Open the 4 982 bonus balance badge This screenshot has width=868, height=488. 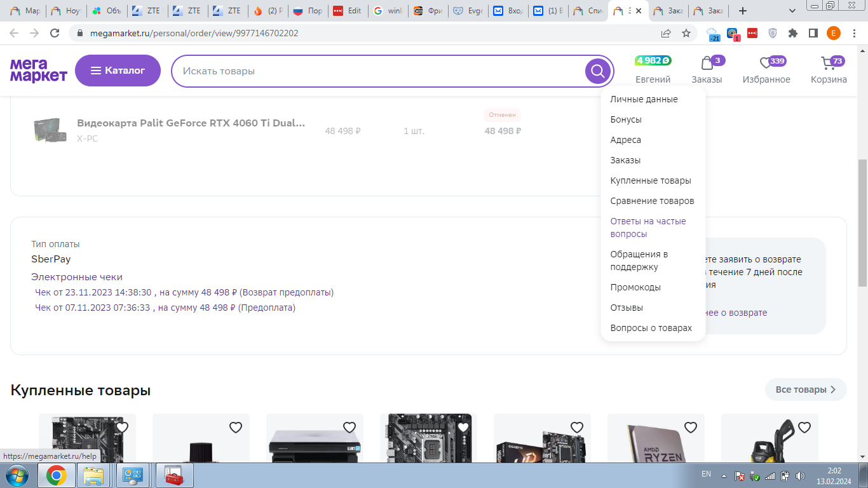653,60
